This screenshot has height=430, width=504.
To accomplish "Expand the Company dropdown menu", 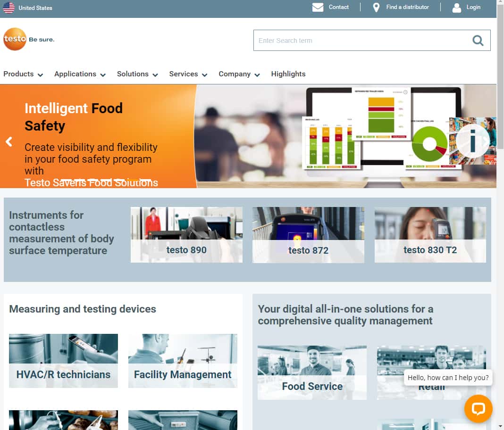I will tap(239, 74).
